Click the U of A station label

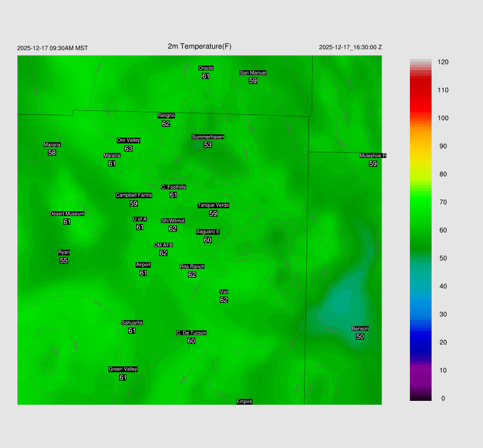pyautogui.click(x=140, y=219)
